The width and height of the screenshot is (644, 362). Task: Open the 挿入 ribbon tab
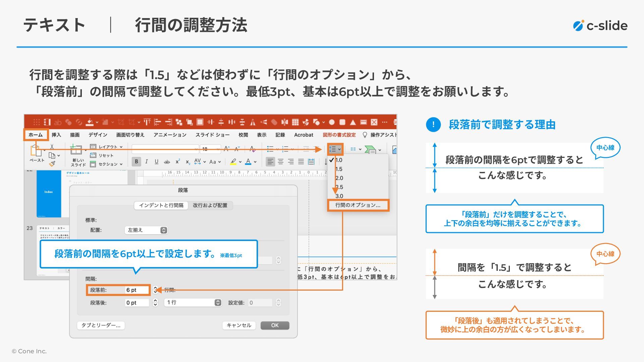[x=56, y=135]
